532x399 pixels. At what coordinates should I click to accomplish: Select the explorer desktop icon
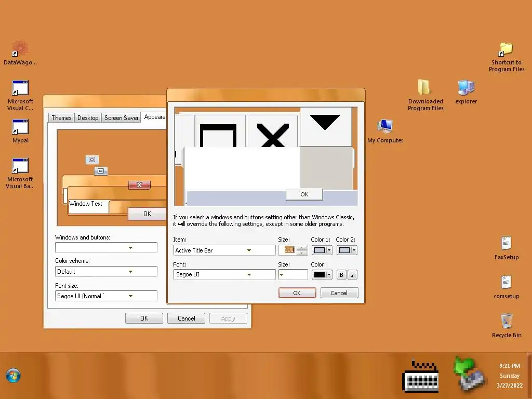(466, 91)
